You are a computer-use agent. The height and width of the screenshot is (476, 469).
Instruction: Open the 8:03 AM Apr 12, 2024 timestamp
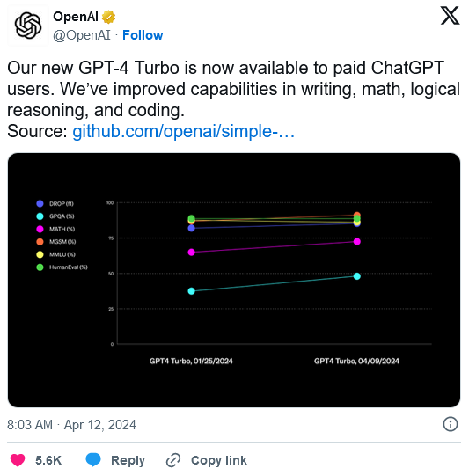click(71, 425)
